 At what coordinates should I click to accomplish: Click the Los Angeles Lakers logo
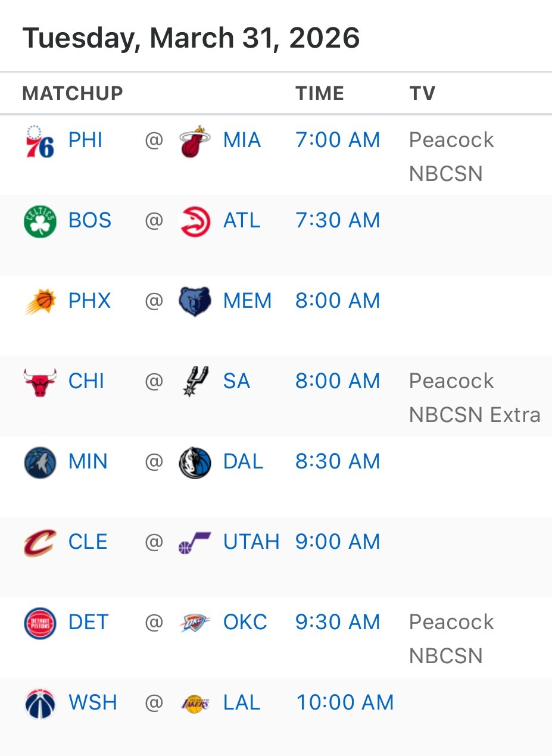point(195,704)
